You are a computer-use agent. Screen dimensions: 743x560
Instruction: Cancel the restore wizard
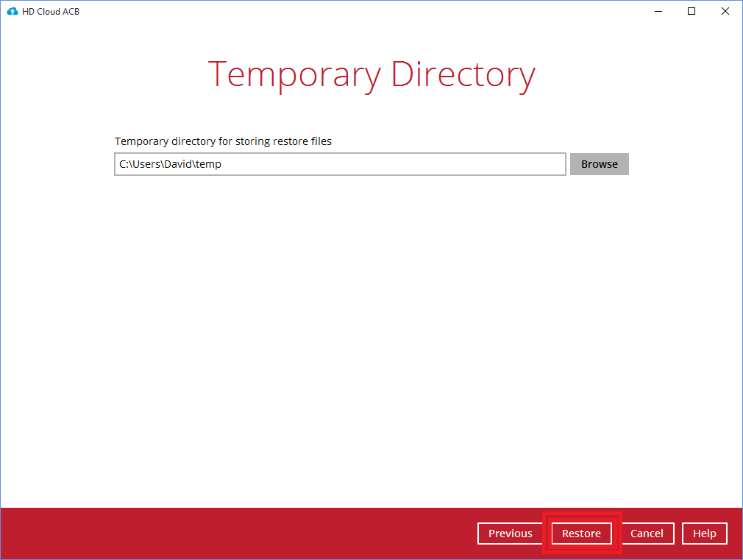[647, 534]
